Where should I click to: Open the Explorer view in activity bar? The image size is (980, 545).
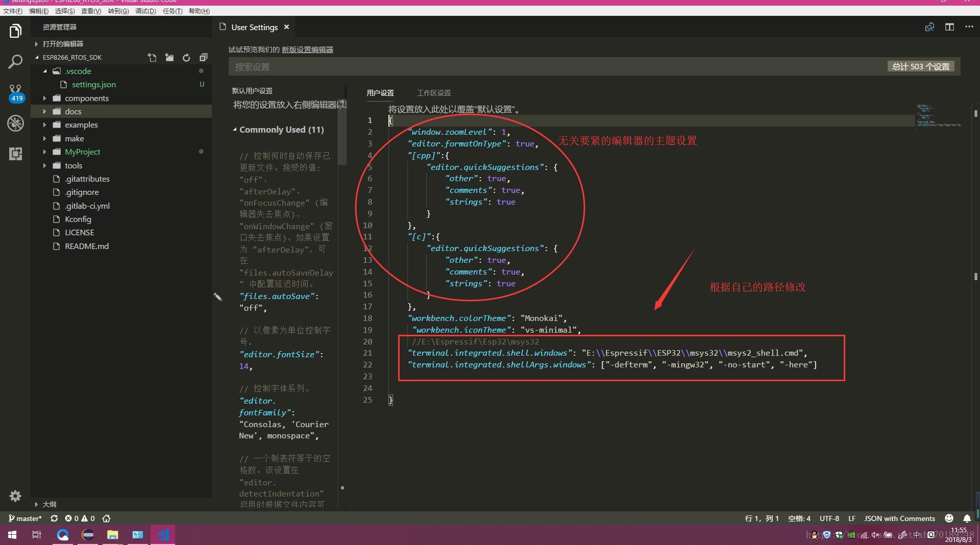pos(15,31)
